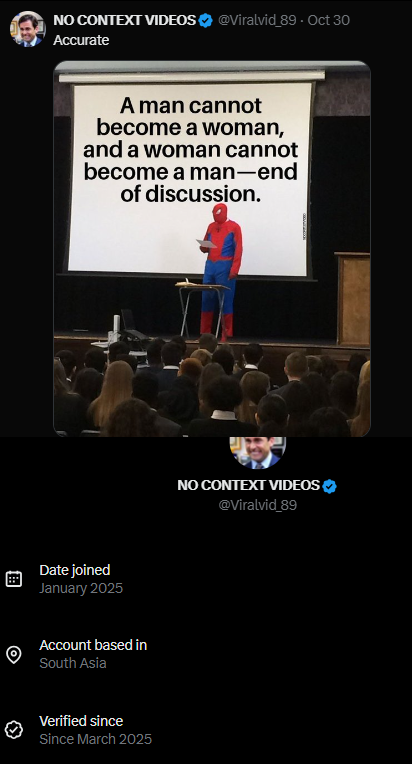The height and width of the screenshot is (764, 412).
Task: Click the January 2025 join date
Action: click(x=81, y=588)
